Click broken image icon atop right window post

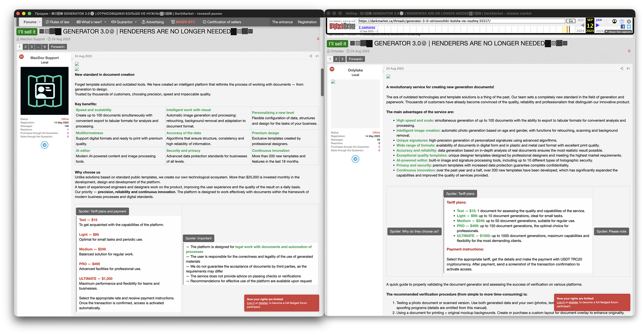(388, 76)
